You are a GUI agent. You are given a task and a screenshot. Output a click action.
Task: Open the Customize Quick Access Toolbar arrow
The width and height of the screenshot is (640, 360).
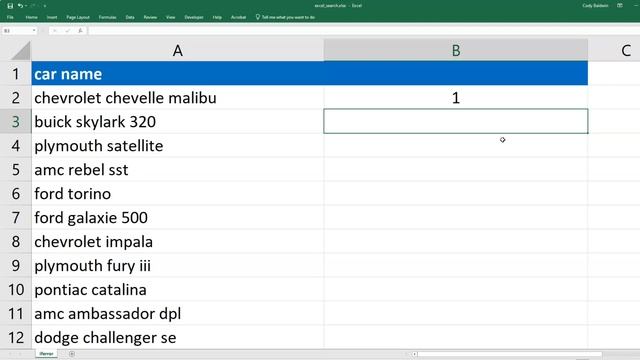[44, 6]
